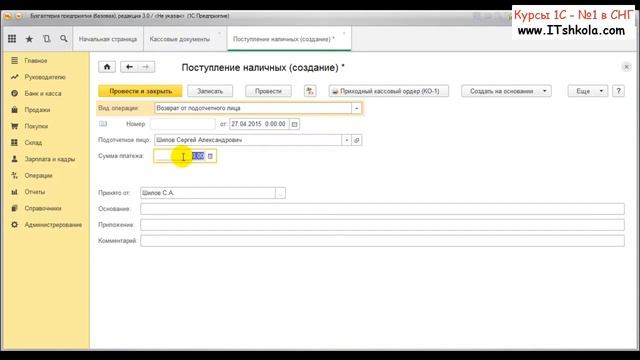The width and height of the screenshot is (640, 360).
Task: Close the form with the X icon
Action: pyautogui.click(x=627, y=67)
